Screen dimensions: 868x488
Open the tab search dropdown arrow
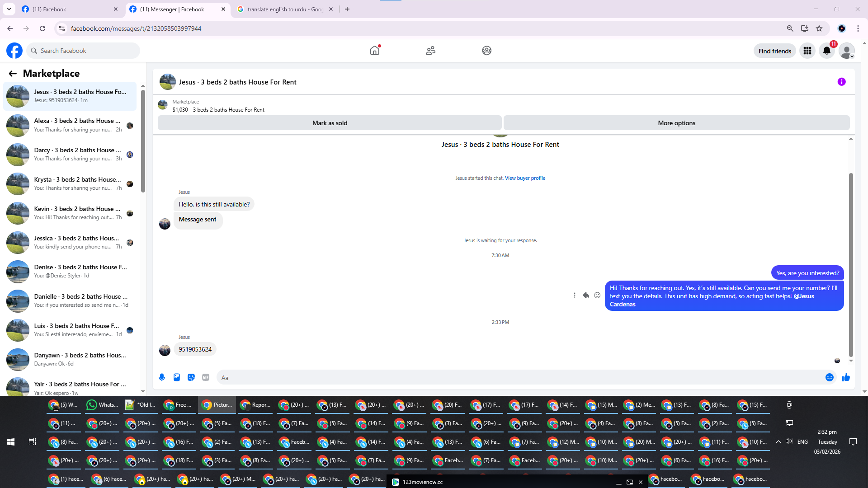9,9
